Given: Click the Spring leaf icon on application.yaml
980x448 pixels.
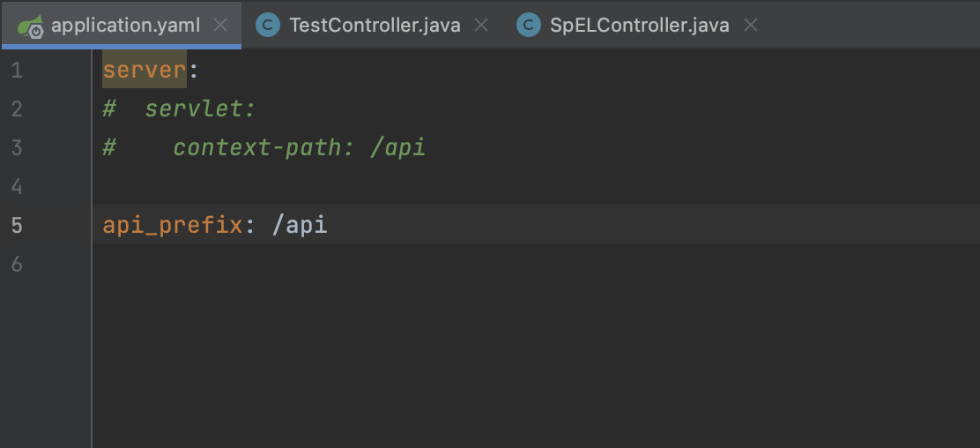Looking at the screenshot, I should [x=30, y=26].
